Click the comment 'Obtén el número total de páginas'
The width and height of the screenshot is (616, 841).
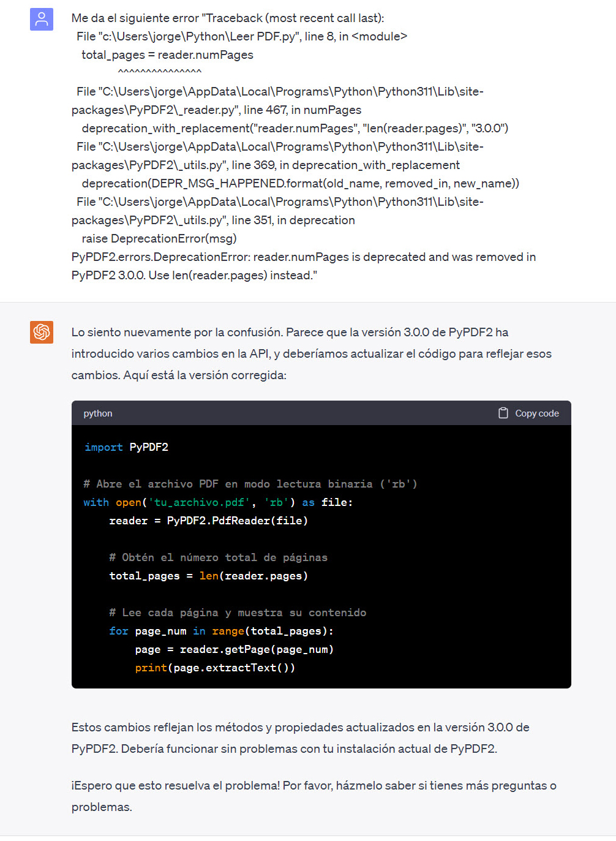coord(218,557)
